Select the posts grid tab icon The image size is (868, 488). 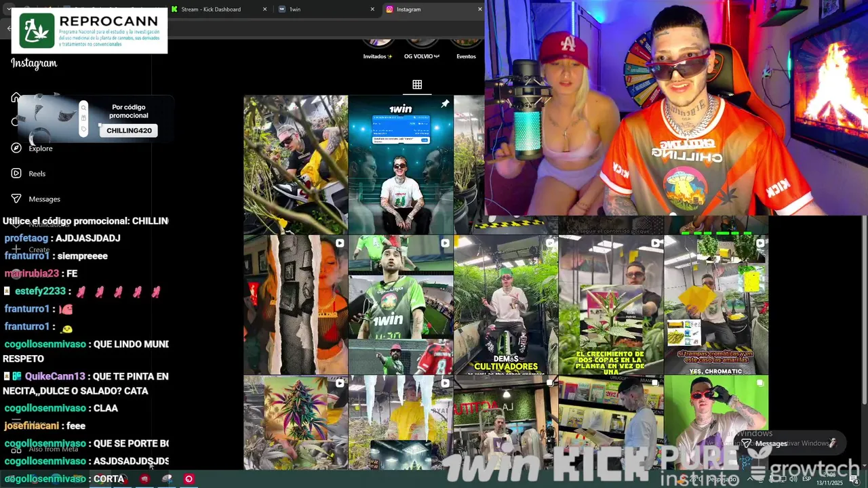coord(417,85)
